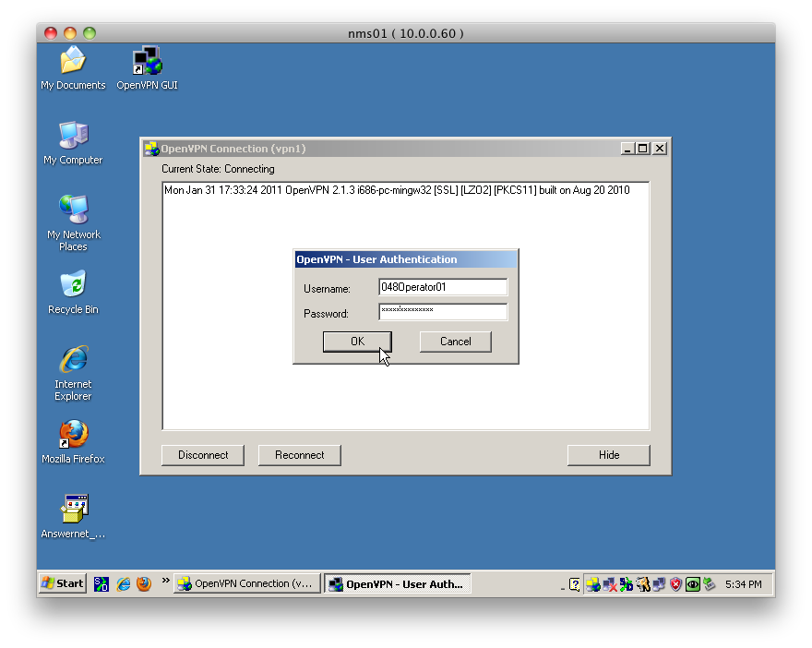812x648 pixels.
Task: Click the Username input field
Action: pyautogui.click(x=443, y=287)
